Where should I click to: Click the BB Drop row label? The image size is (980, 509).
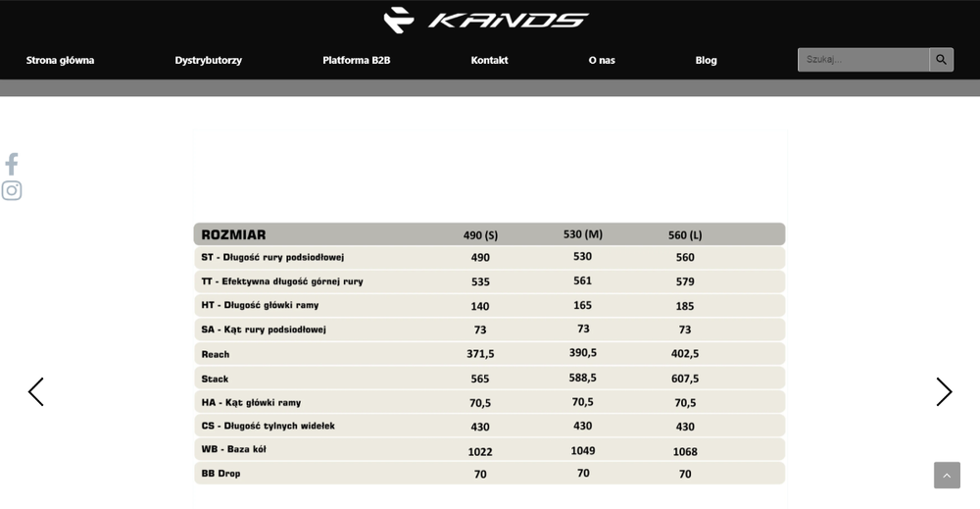click(220, 474)
